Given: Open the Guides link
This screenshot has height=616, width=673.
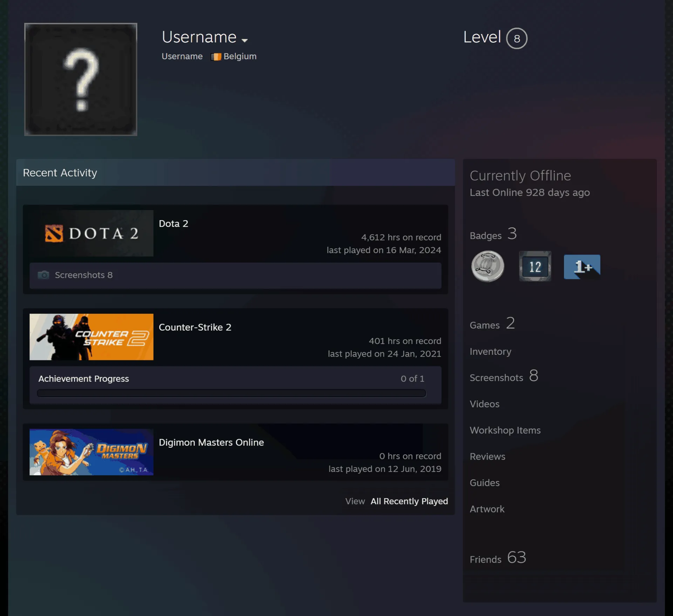Looking at the screenshot, I should (484, 483).
